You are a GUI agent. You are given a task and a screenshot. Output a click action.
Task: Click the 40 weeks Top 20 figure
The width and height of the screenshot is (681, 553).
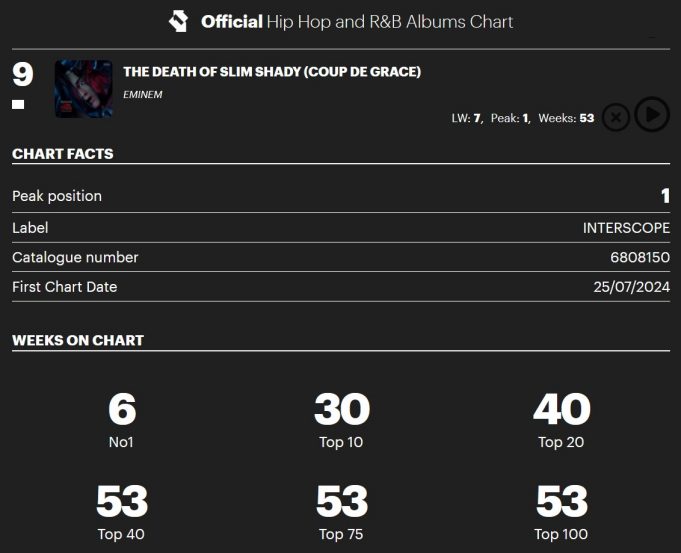pyautogui.click(x=562, y=409)
